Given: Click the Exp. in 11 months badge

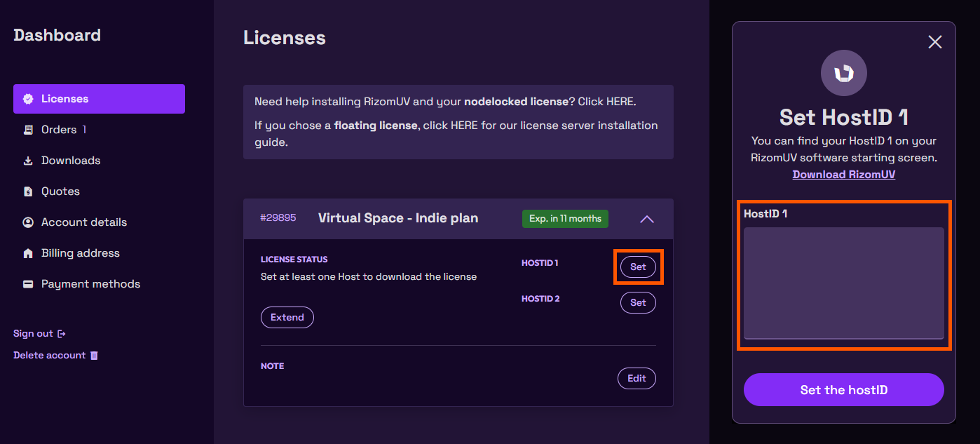Looking at the screenshot, I should click(x=565, y=219).
